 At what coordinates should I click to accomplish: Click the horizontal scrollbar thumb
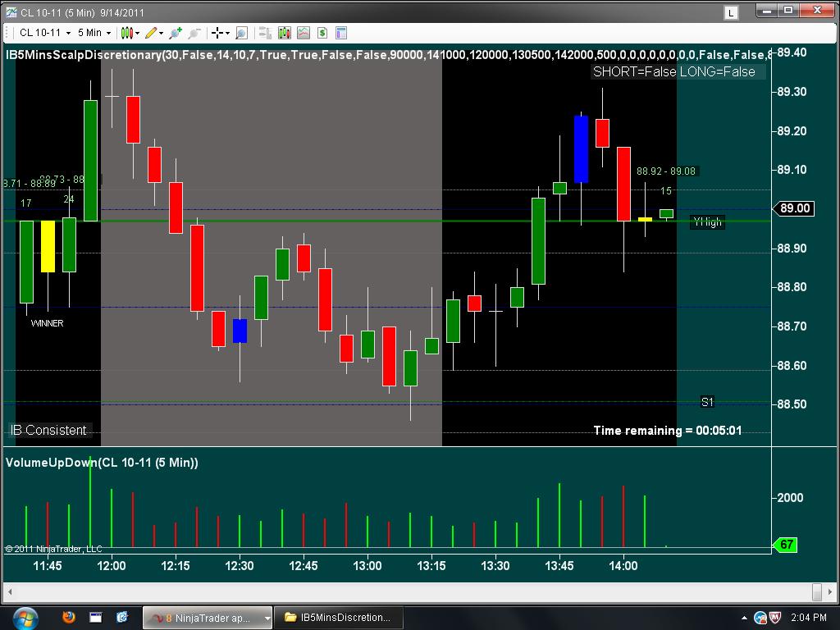[817, 592]
